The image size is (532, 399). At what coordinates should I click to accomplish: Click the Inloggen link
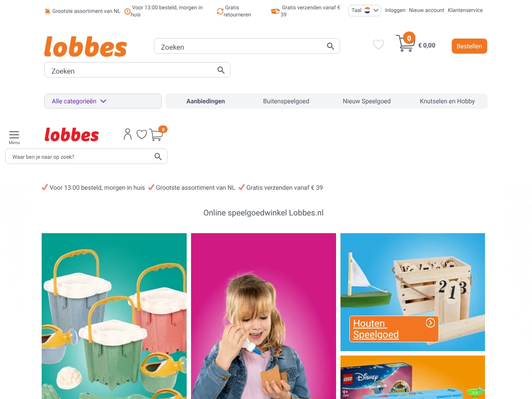pyautogui.click(x=395, y=10)
